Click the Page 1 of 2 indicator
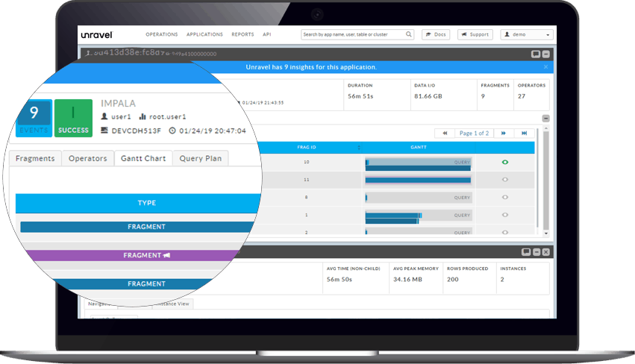This screenshot has width=635, height=364. pyautogui.click(x=475, y=134)
